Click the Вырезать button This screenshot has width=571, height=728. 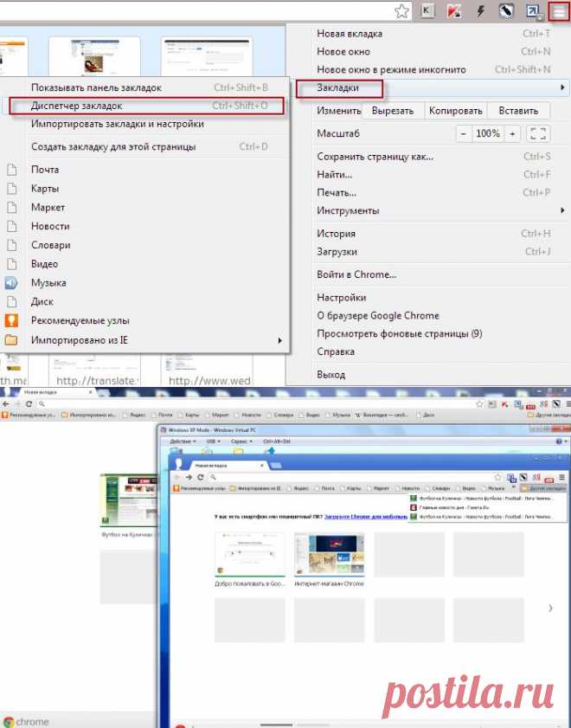[x=393, y=111]
